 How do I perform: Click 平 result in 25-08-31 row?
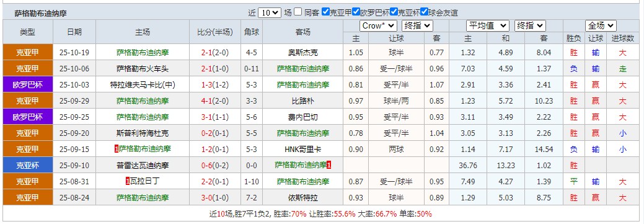coord(573,182)
